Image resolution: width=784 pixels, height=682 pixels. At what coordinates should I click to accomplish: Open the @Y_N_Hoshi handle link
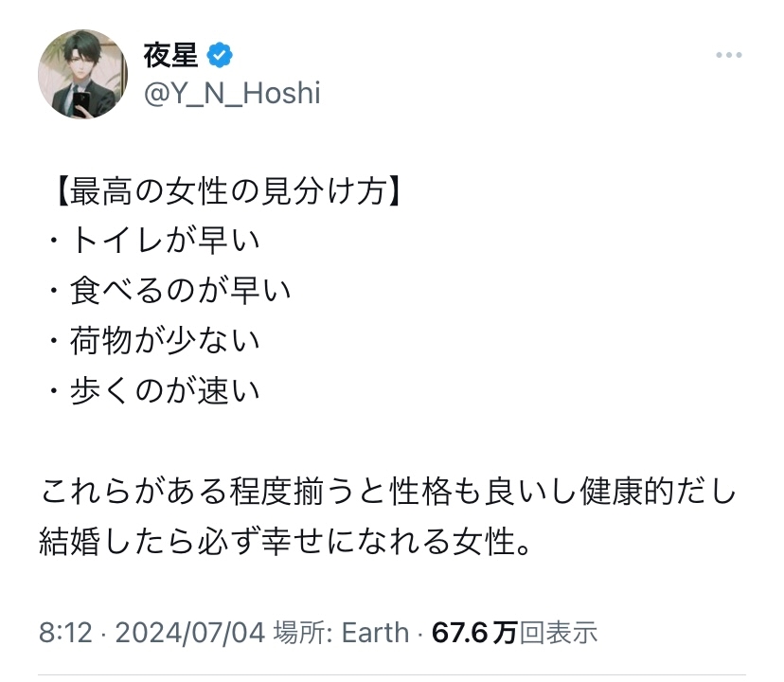pos(231,93)
